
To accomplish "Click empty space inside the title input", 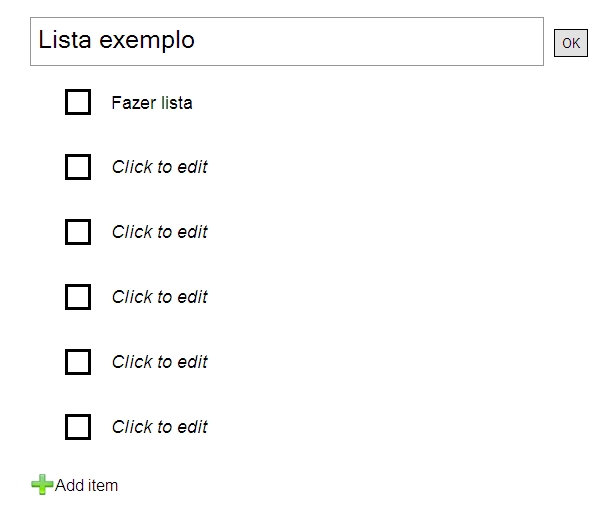I will [x=369, y=41].
